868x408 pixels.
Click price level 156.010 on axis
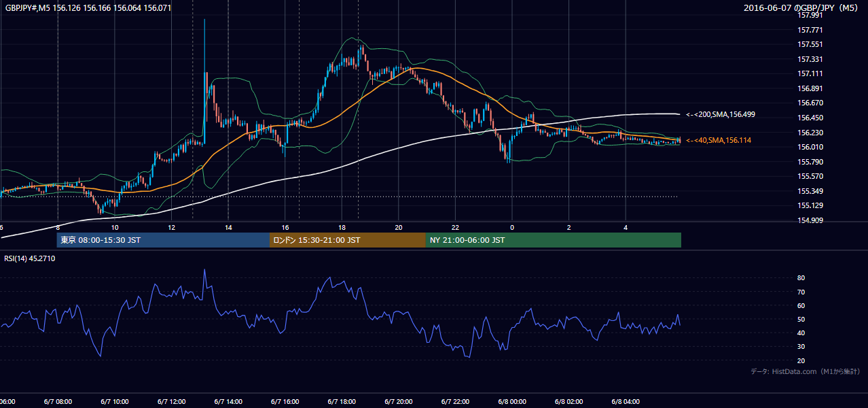810,147
